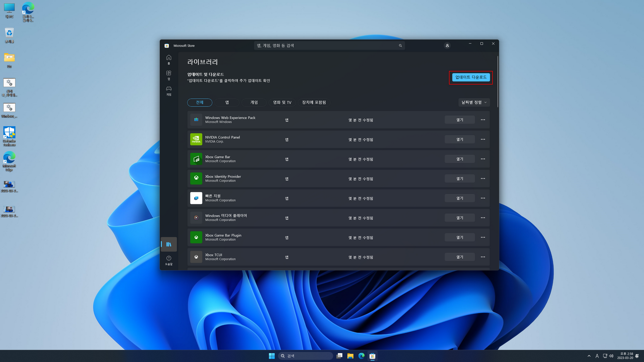644x362 pixels.
Task: Select the Defender tool desktop icon
Action: tap(9, 137)
